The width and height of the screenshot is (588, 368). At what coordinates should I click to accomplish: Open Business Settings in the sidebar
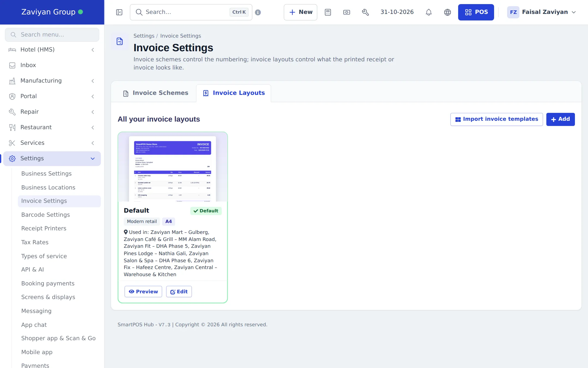[46, 174]
